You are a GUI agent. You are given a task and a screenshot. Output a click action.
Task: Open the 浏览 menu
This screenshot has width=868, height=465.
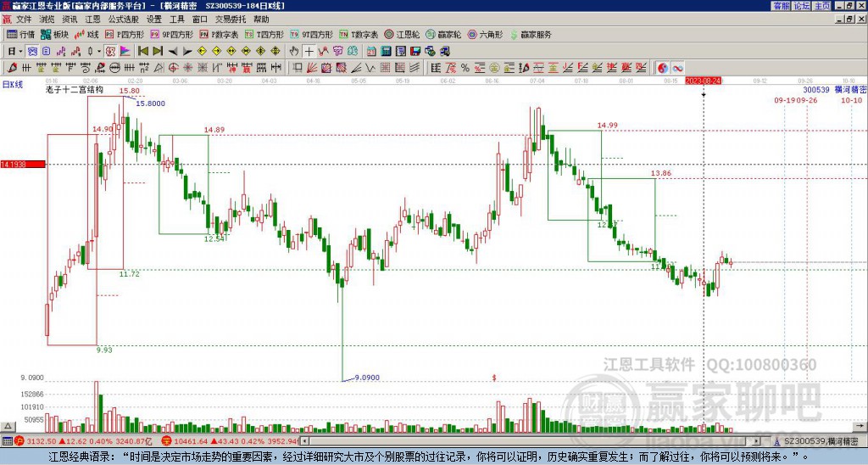(47, 20)
